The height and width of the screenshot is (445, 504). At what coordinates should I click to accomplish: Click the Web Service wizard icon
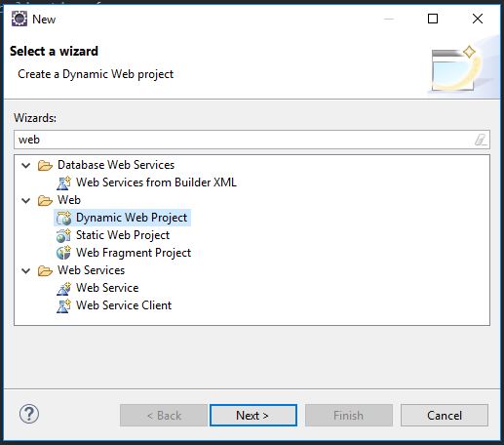point(63,288)
